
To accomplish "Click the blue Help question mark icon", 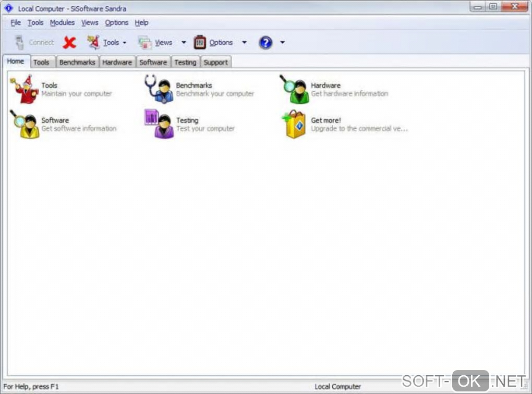I will coord(265,42).
